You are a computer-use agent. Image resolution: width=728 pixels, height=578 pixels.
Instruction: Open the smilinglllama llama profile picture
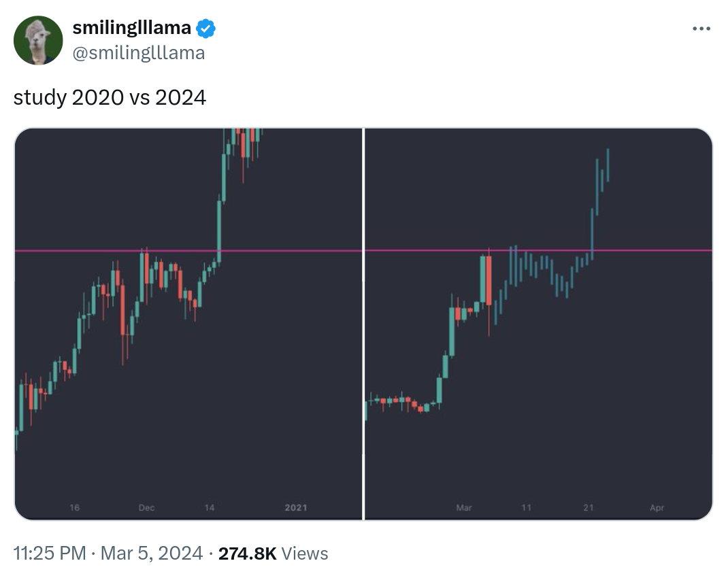pyautogui.click(x=38, y=40)
